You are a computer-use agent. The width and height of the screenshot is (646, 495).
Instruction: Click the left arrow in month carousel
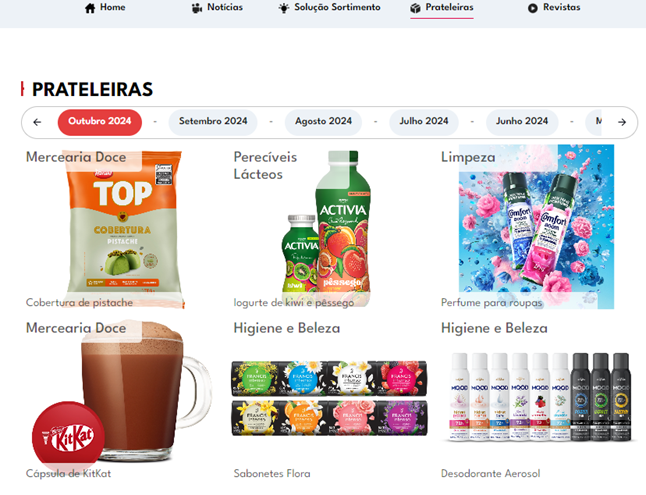click(37, 122)
